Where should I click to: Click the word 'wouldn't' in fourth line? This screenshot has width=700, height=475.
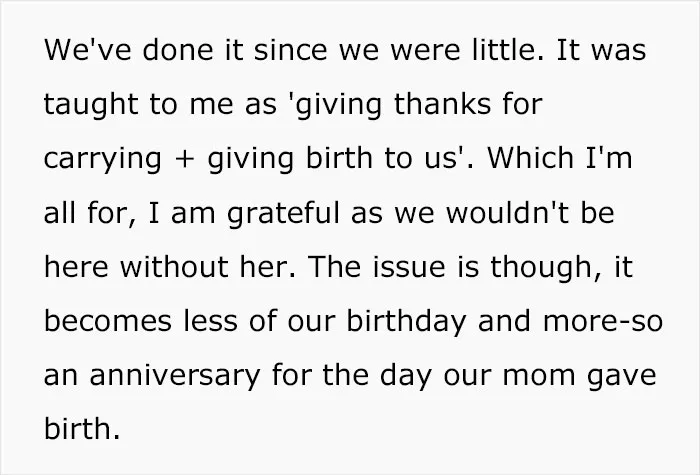tap(508, 212)
